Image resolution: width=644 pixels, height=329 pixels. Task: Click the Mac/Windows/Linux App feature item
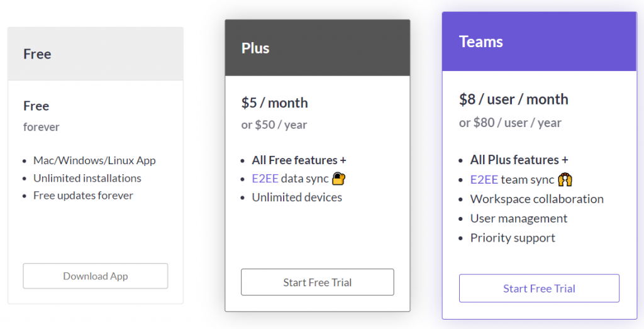pyautogui.click(x=94, y=160)
